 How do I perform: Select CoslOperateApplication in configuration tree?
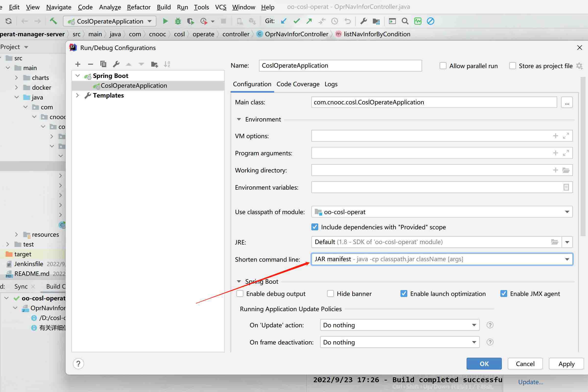tap(148, 86)
